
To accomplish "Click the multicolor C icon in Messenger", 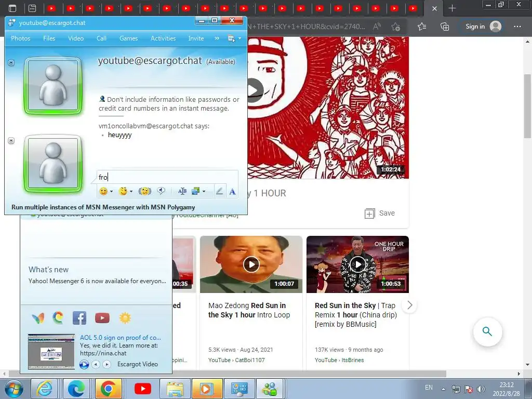I will click(x=58, y=318).
